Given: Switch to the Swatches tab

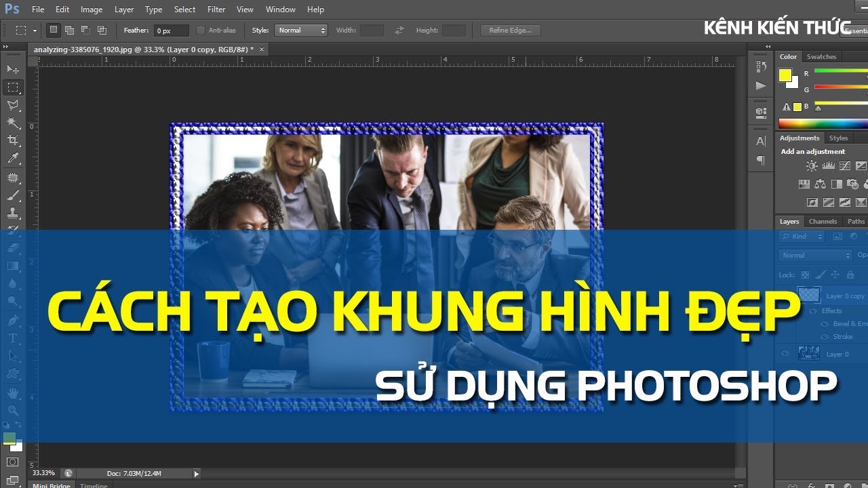Looking at the screenshot, I should [822, 57].
